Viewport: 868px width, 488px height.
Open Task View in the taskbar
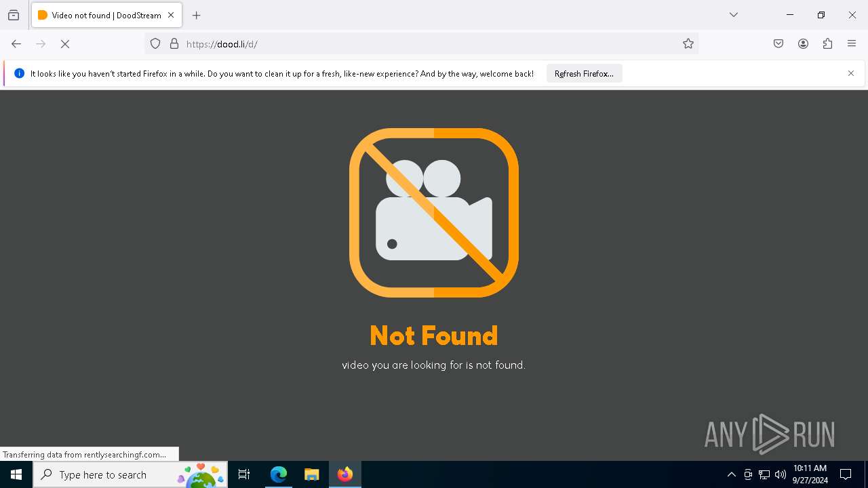244,474
